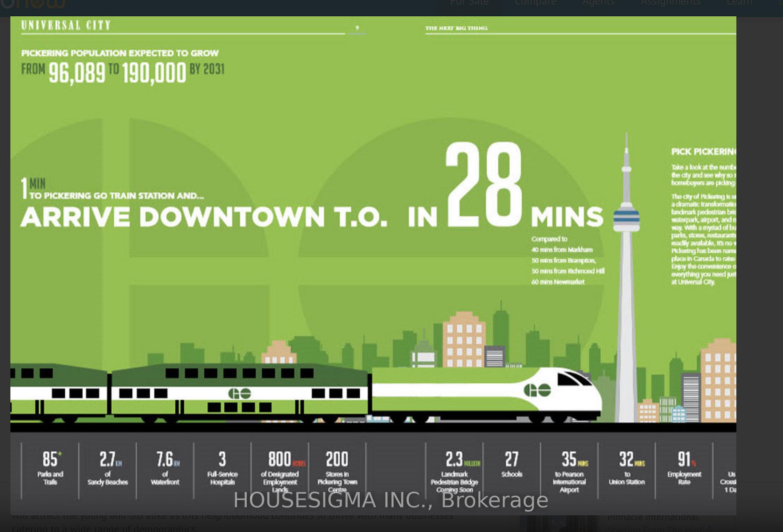Screen dimensions: 783x532
Task: Click the '91% Employment Rate' stat
Action: 684,468
